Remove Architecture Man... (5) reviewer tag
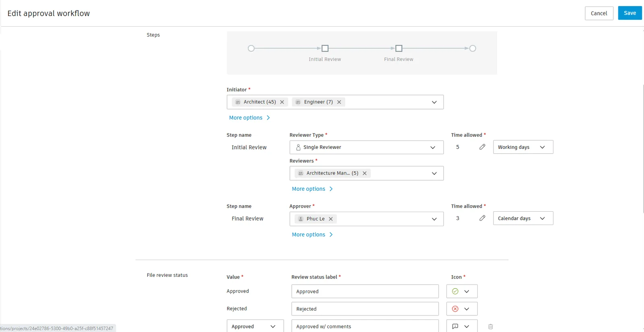The height and width of the screenshot is (332, 644). [365, 173]
